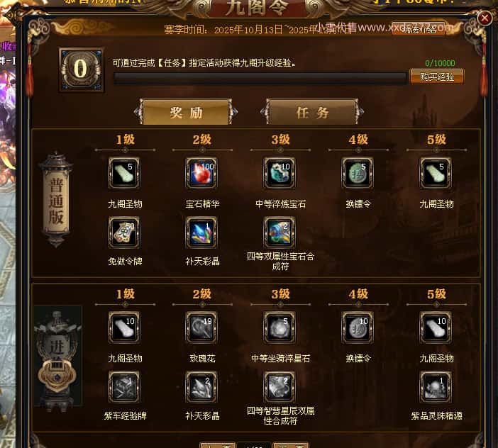
Task: Click the 购买经验 button
Action: coord(437,77)
